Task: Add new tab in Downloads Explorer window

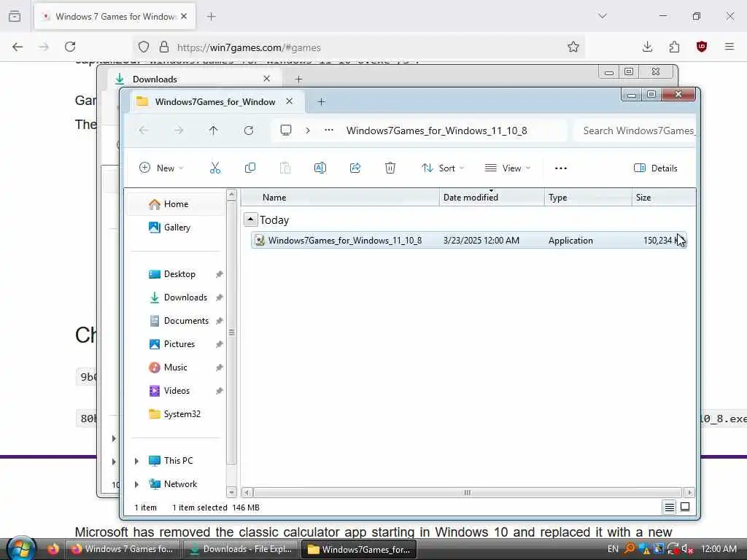Action: point(298,79)
